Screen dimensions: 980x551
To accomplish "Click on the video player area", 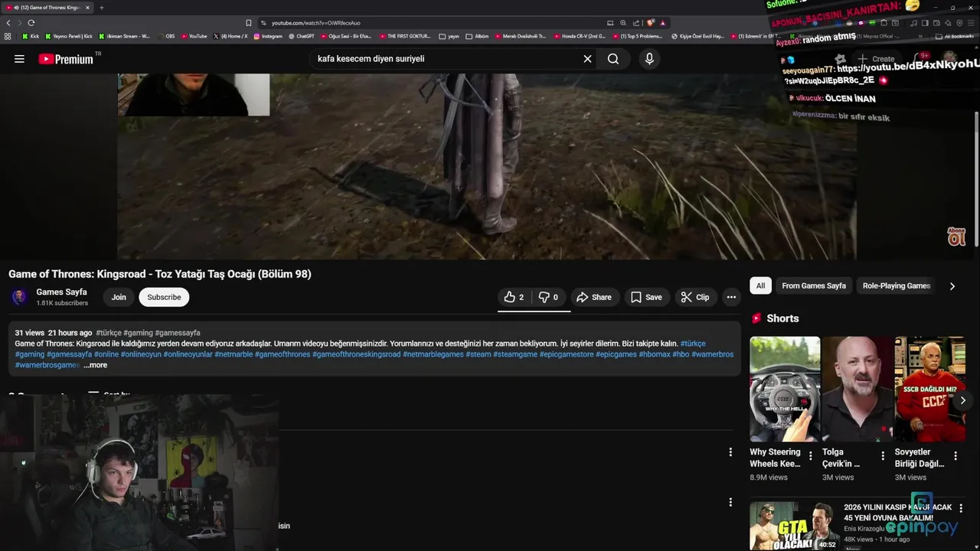I will 487,167.
